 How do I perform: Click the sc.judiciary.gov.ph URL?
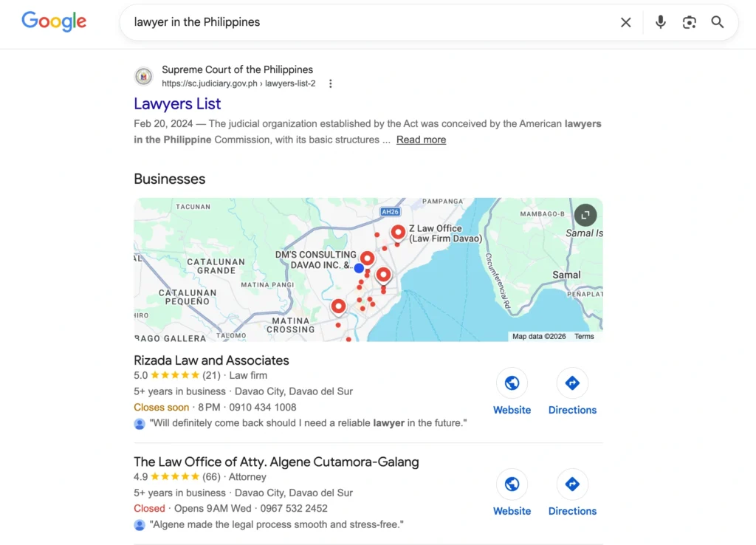[x=238, y=83]
